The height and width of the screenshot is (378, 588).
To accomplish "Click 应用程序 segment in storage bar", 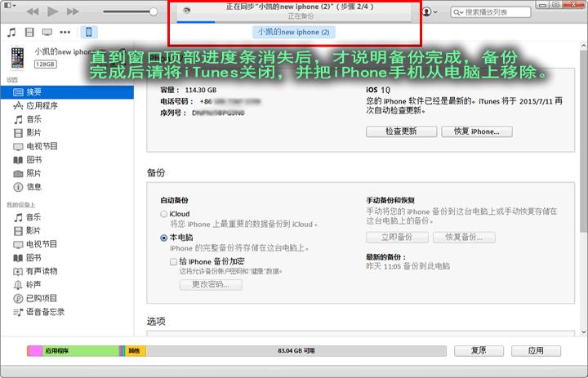I will 81,351.
